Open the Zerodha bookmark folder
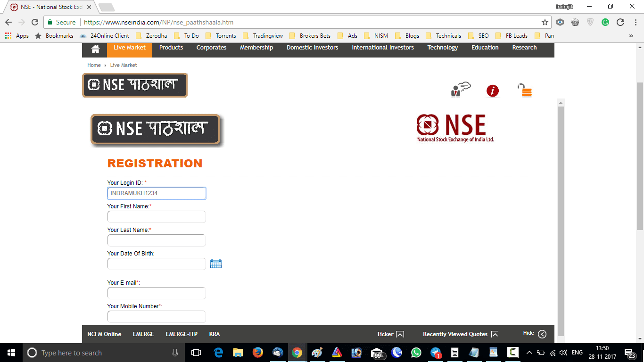 point(151,36)
